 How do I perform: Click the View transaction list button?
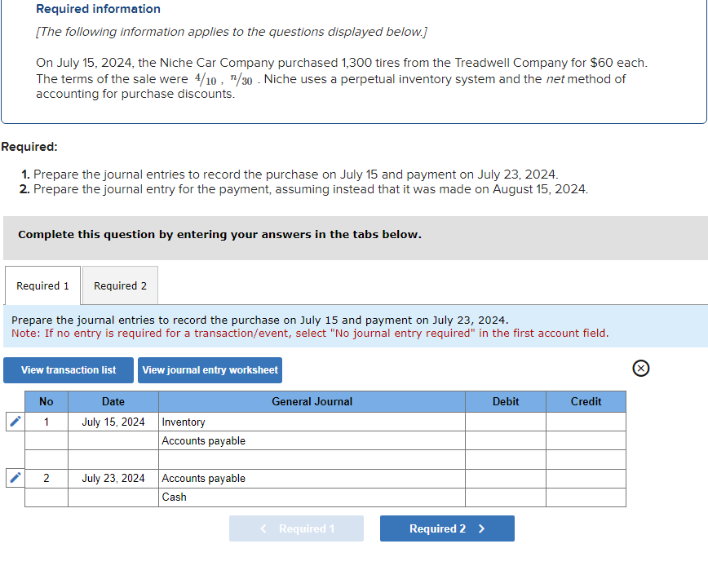[x=68, y=370]
